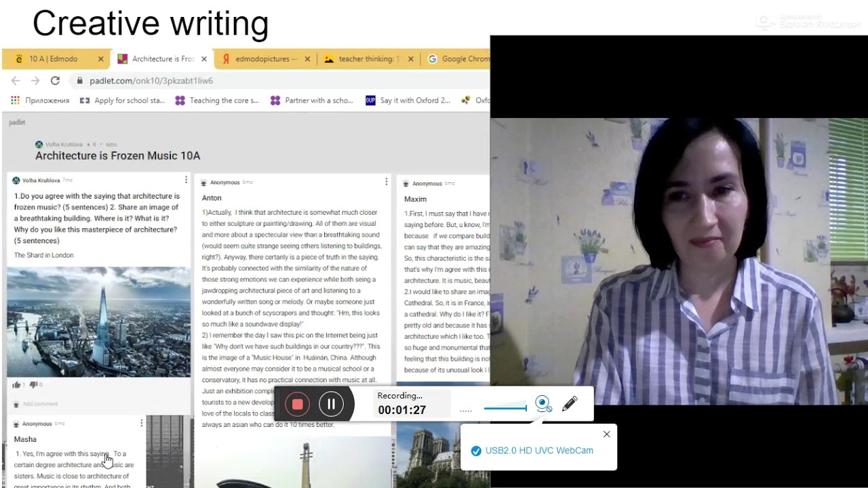Open Say it with Oxford bookmark

tap(408, 100)
